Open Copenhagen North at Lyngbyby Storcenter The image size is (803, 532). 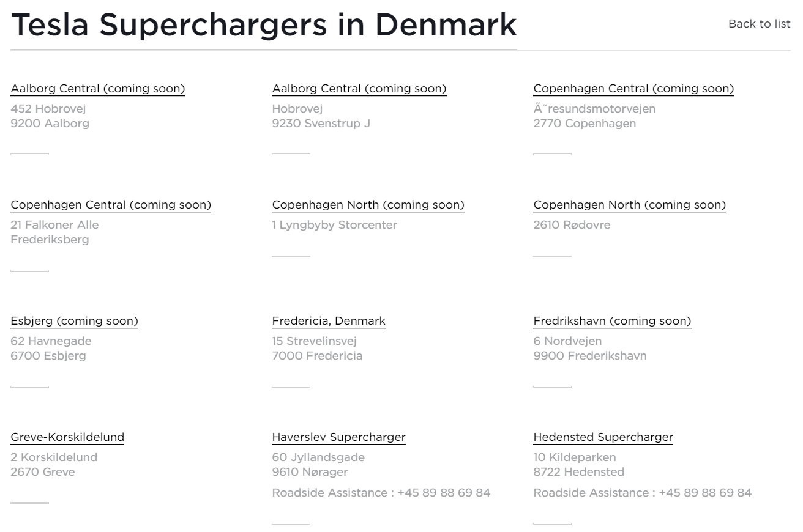pyautogui.click(x=368, y=205)
